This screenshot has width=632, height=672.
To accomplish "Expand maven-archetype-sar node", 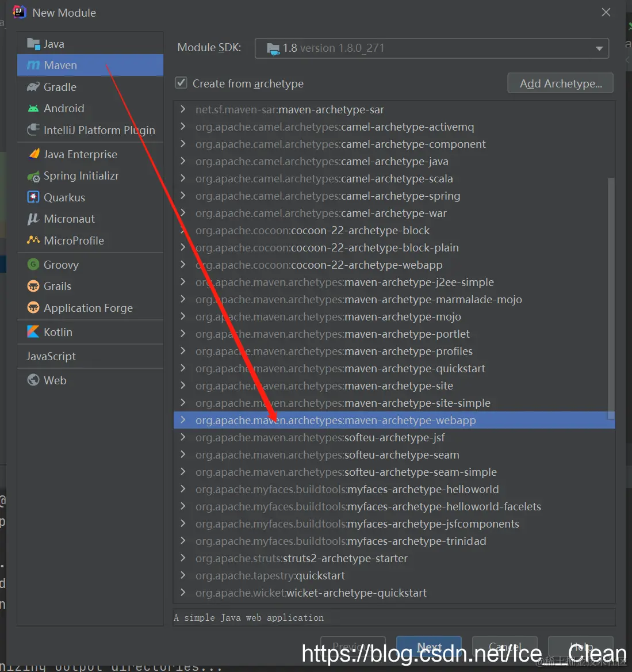I will [x=183, y=109].
